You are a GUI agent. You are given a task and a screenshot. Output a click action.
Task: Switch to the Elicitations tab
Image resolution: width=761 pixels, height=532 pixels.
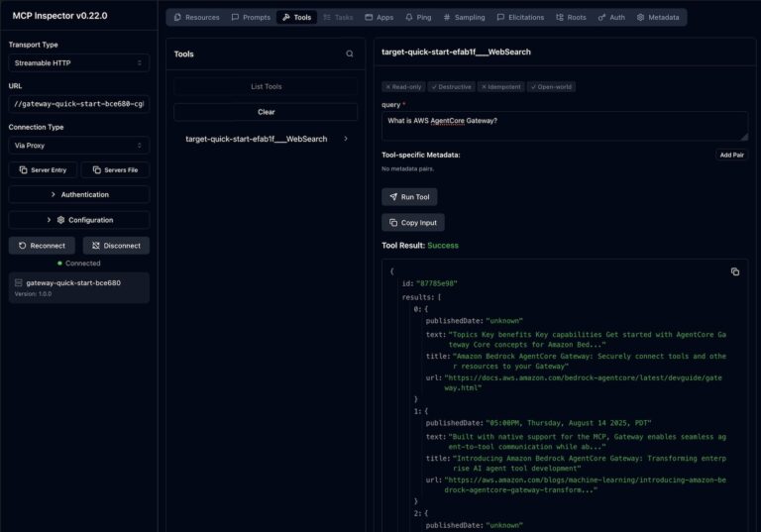coord(520,18)
